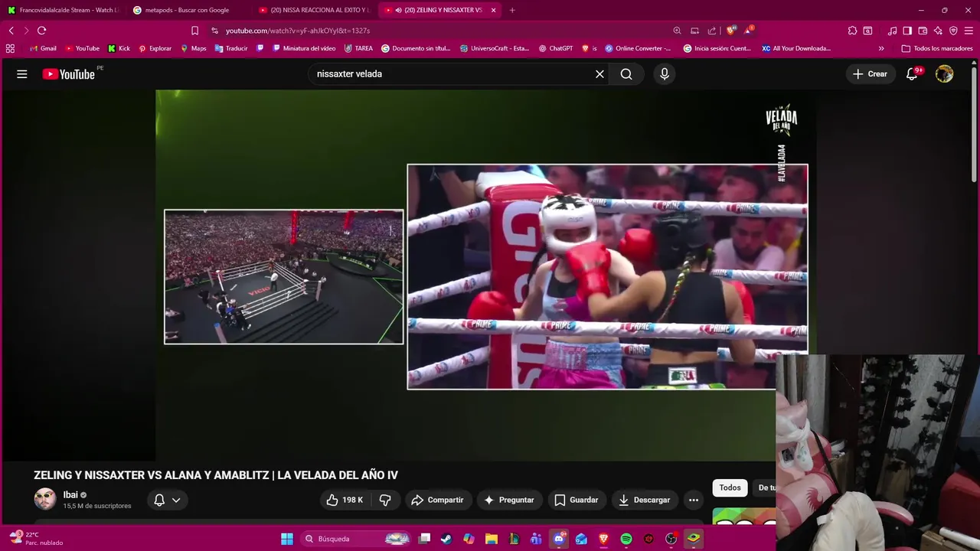The width and height of the screenshot is (980, 551).
Task: Open the VPN shield icon
Action: tap(953, 31)
